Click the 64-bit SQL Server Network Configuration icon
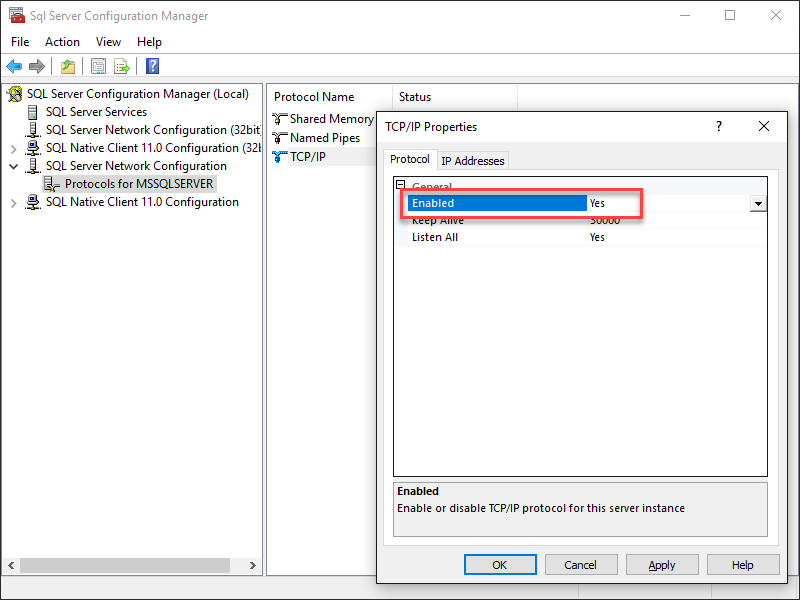Image resolution: width=800 pixels, height=600 pixels. pos(33,166)
